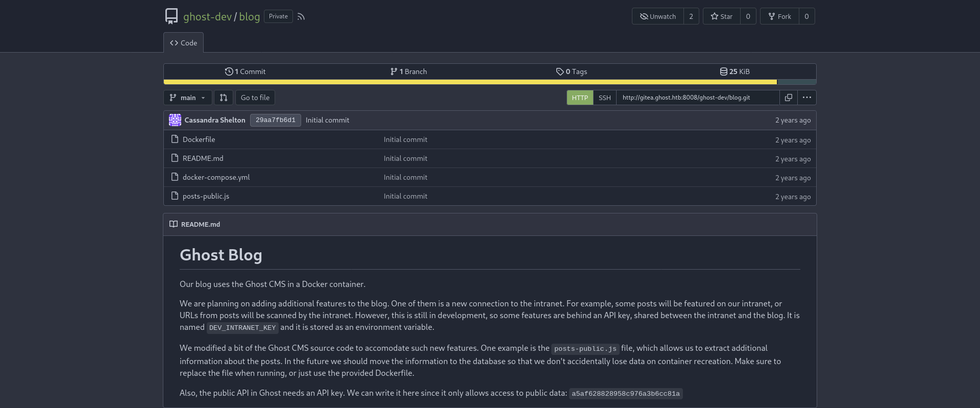Image resolution: width=980 pixels, height=408 pixels.
Task: Click the README.md file icon
Action: [175, 158]
